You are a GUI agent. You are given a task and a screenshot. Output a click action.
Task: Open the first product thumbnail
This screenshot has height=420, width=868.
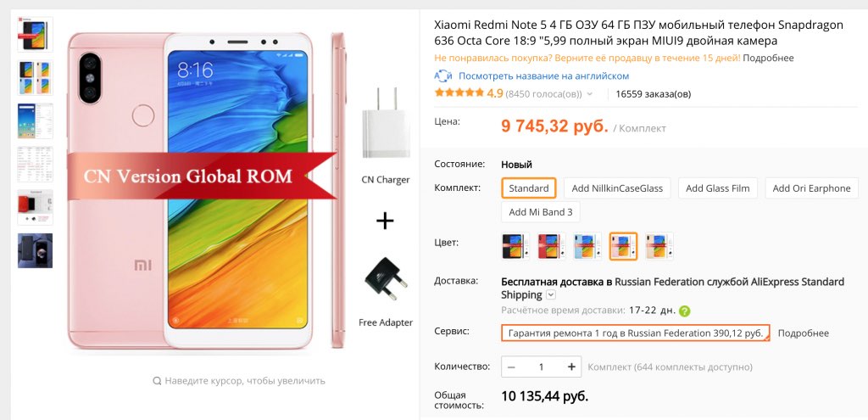click(x=35, y=34)
